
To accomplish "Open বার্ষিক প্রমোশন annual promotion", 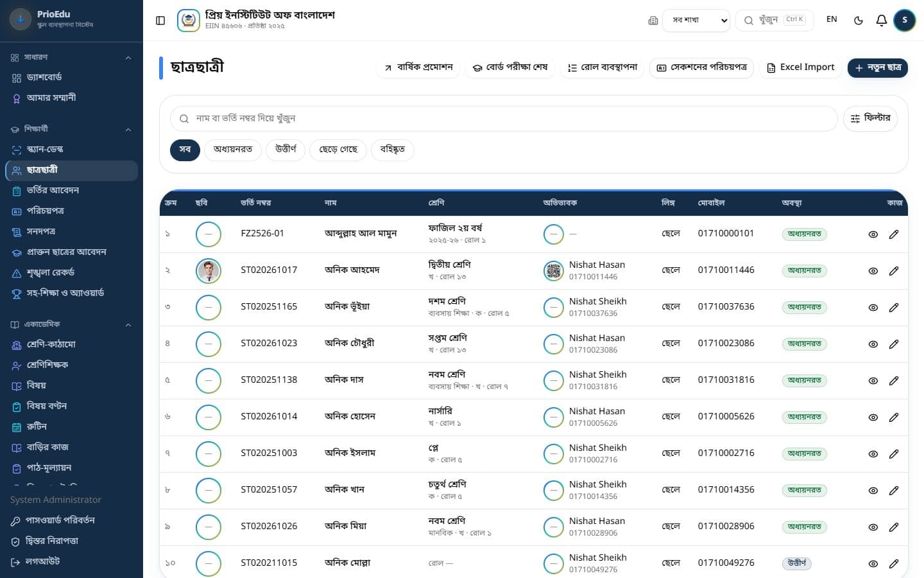I will (x=418, y=67).
